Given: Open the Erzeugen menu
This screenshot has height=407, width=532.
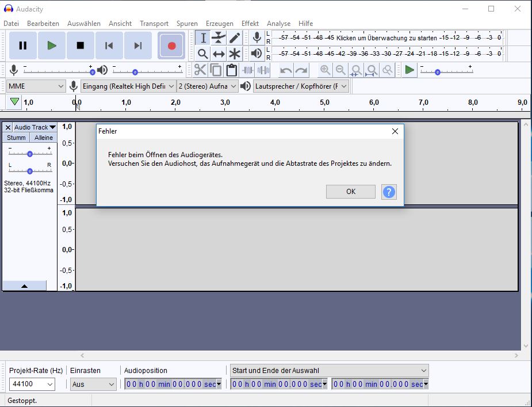Looking at the screenshot, I should (x=220, y=24).
